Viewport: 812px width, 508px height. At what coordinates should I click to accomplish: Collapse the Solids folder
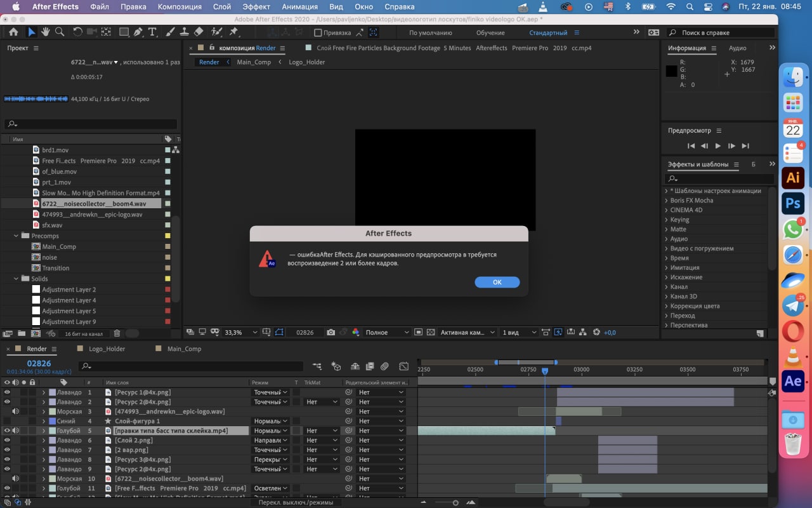[16, 279]
